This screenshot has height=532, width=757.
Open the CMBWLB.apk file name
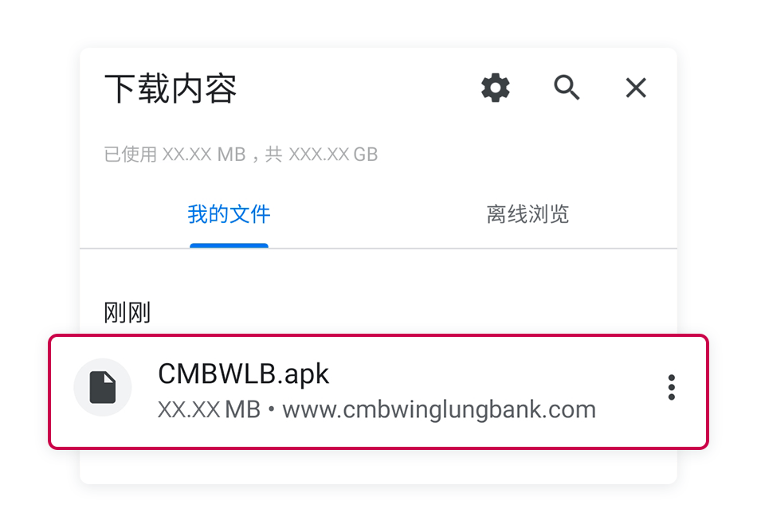(x=243, y=374)
